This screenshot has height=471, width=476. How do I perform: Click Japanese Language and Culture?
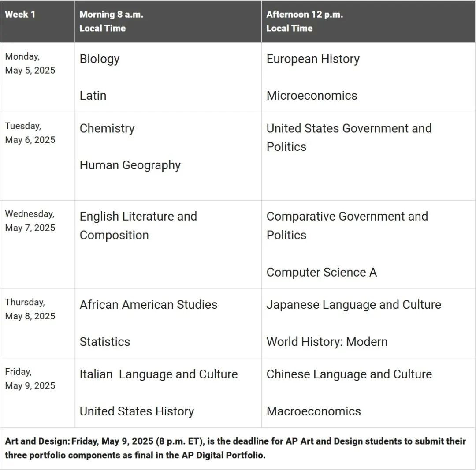[353, 305]
